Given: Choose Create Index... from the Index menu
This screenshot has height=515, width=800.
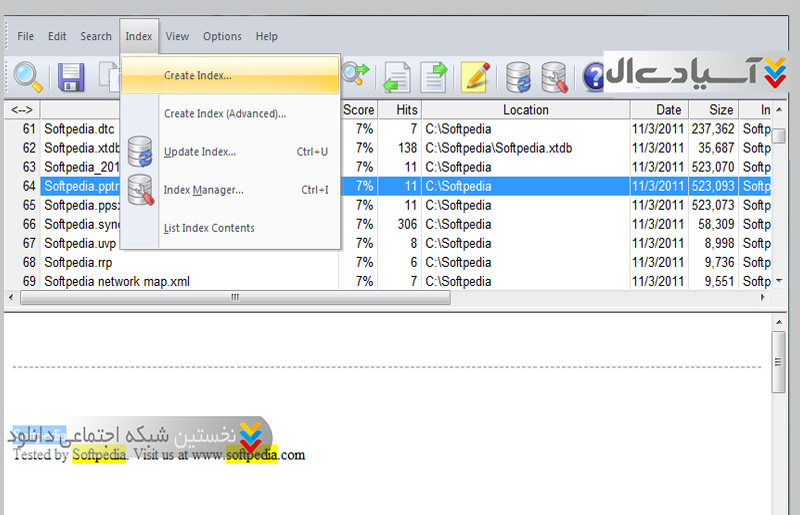Looking at the screenshot, I should [x=197, y=76].
